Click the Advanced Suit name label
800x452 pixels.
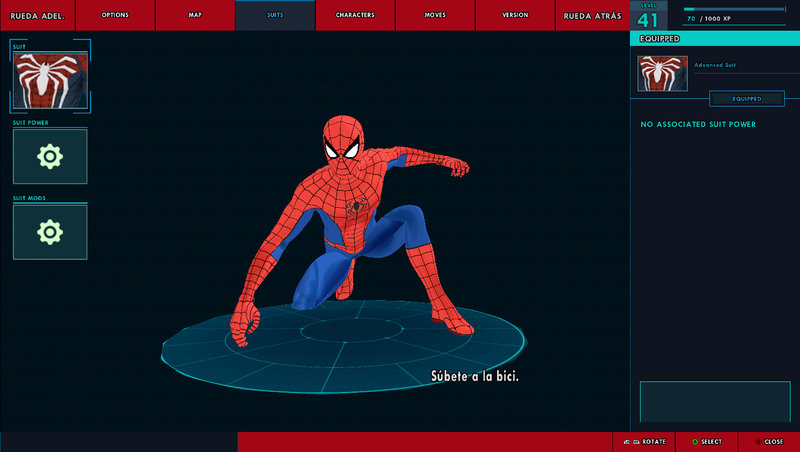(715, 65)
